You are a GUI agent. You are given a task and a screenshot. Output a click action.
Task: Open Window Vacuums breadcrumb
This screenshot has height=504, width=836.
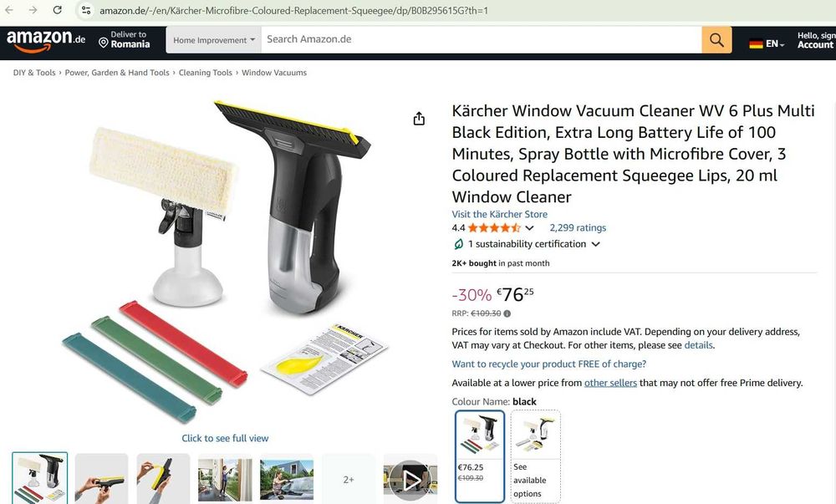coord(274,73)
